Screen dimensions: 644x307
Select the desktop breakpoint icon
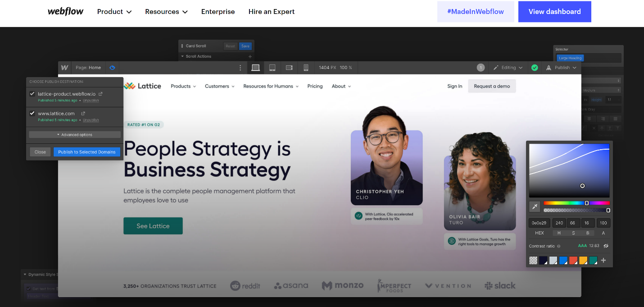255,68
